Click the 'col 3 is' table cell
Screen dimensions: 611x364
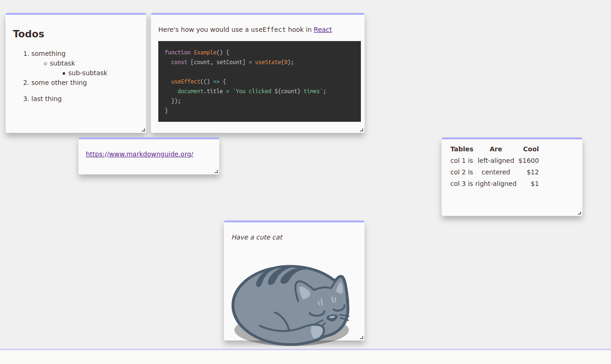click(461, 184)
